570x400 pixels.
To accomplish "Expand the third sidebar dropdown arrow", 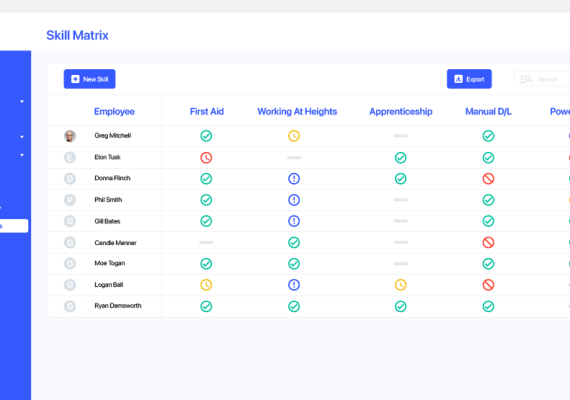I will (x=22, y=155).
